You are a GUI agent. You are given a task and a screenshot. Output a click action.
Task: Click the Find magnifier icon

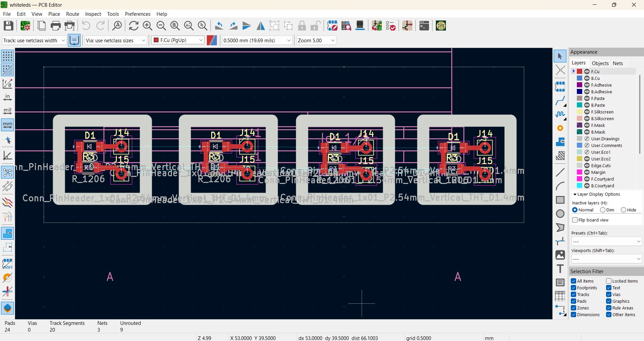pyautogui.click(x=117, y=26)
